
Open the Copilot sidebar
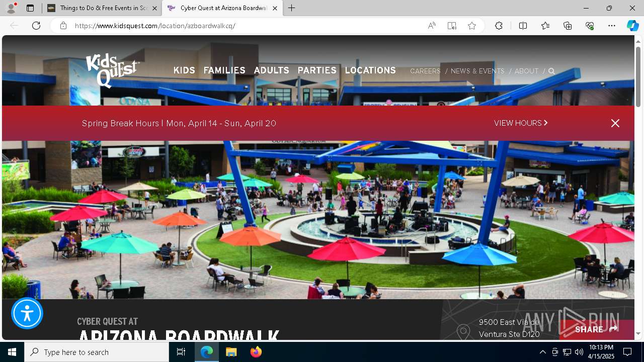(x=632, y=26)
